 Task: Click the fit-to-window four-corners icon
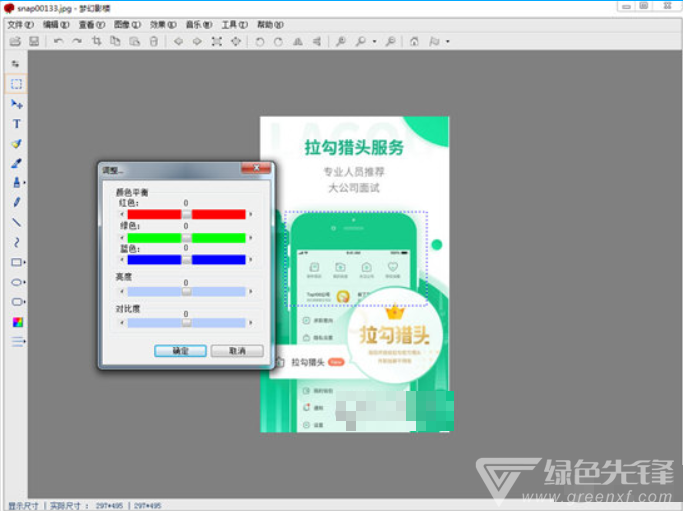pos(216,41)
